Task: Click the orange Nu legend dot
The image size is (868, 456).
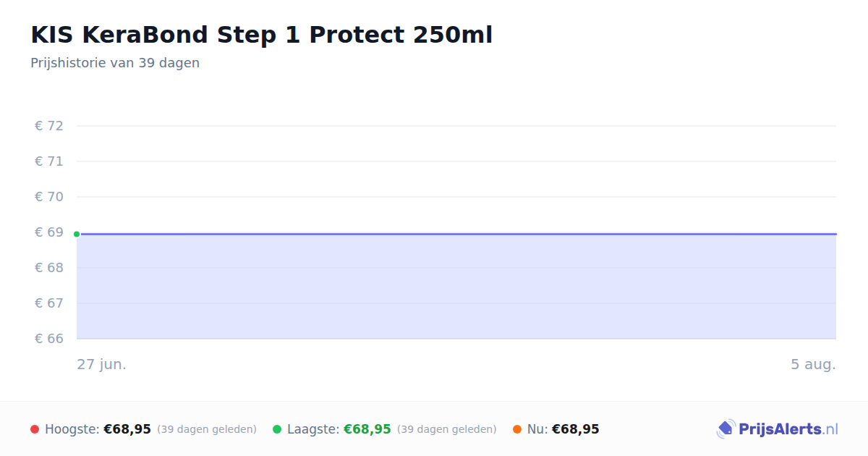Action: (517, 429)
